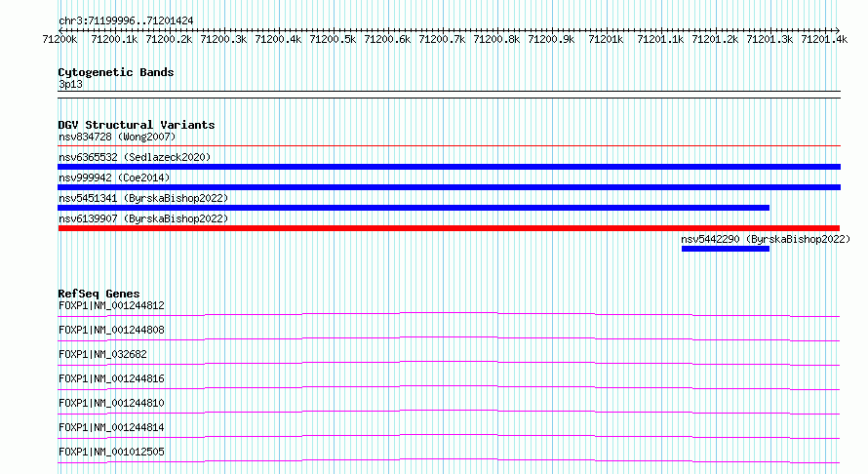Open gene label FOXP1|NM_001244808

coord(111,330)
